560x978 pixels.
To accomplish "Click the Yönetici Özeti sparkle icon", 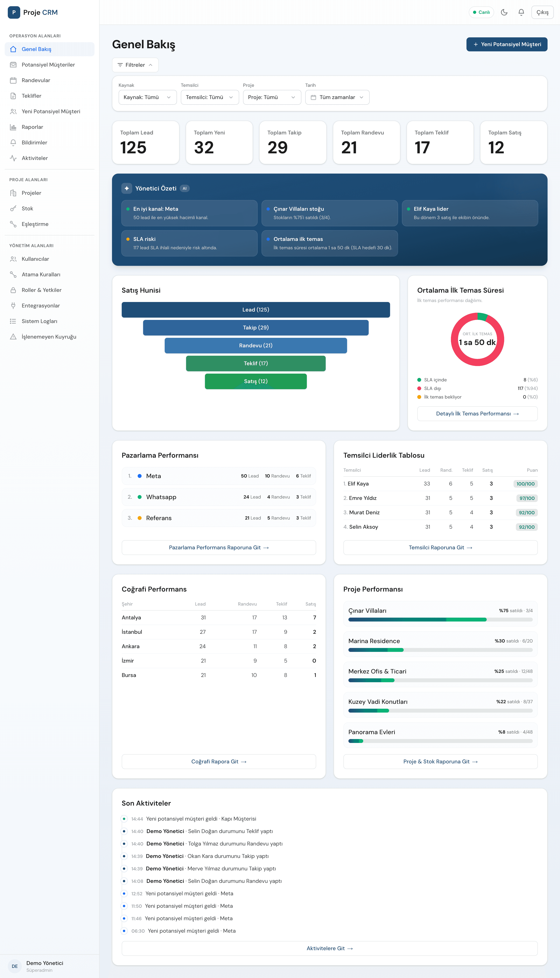I will (x=127, y=188).
